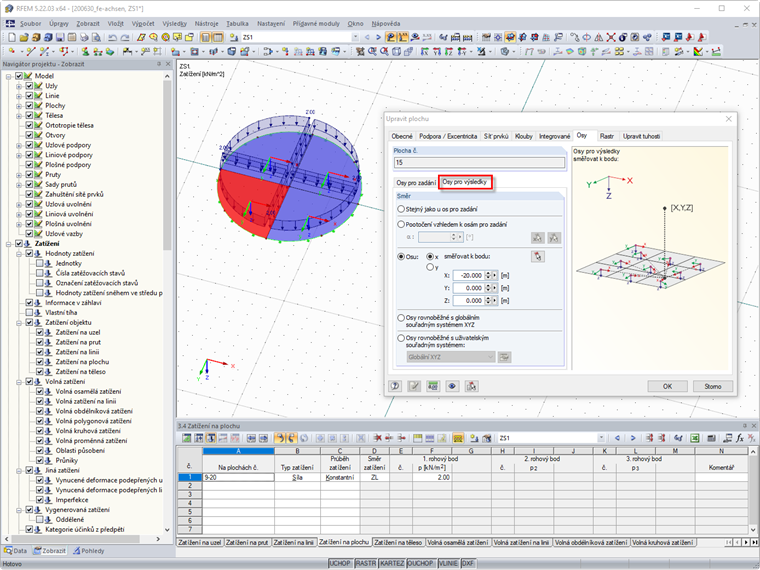The width and height of the screenshot is (760, 570).
Task: Open the Soubor menu
Action: click(x=31, y=23)
